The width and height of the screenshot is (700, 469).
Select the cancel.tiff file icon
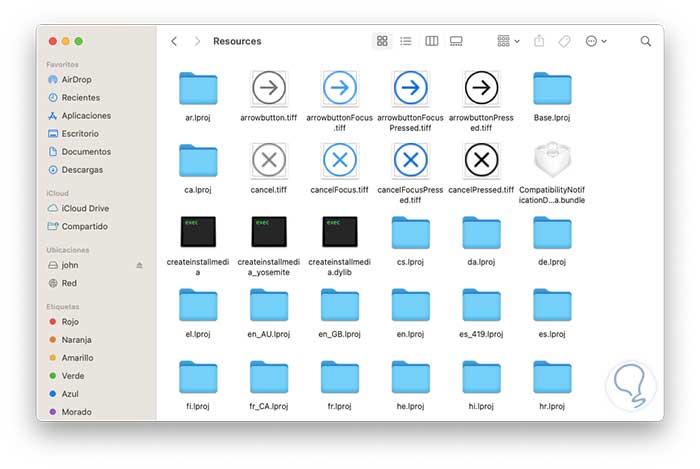pos(269,160)
